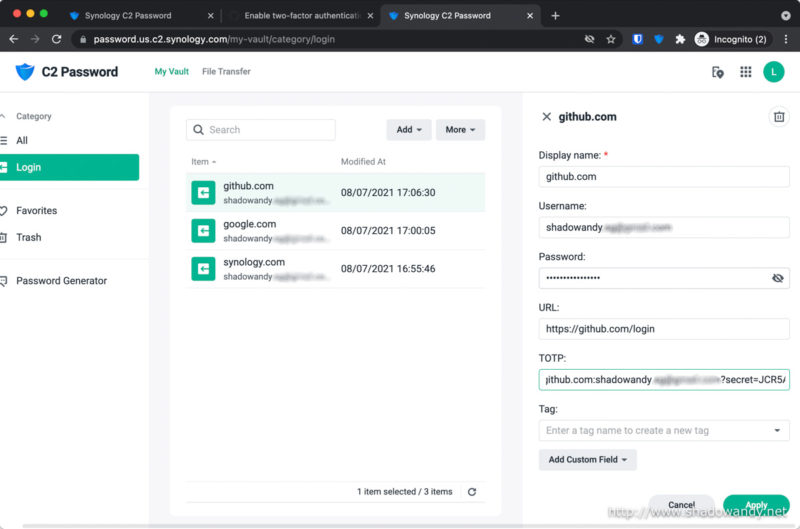Click the C2 Password shield logo
Image resolution: width=800 pixels, height=529 pixels.
click(24, 72)
